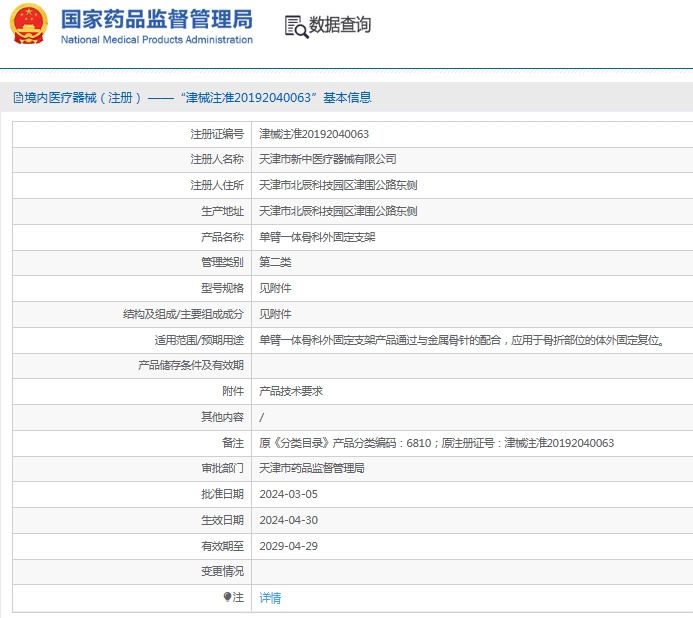Viewport: 693px width, 618px height.
Task: Click the 注册人名称 label
Action: [217, 159]
